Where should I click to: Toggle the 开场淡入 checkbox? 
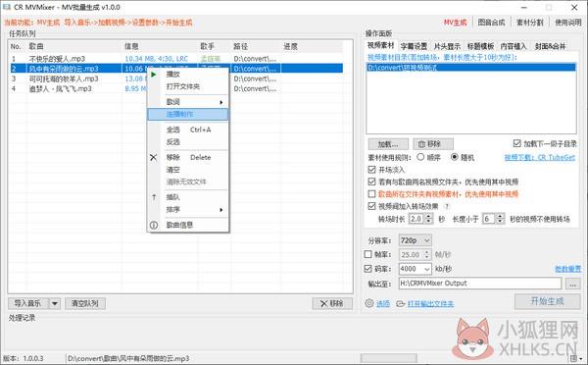coord(371,170)
